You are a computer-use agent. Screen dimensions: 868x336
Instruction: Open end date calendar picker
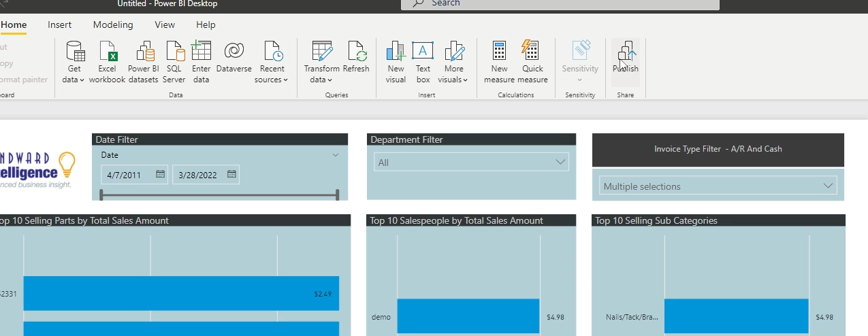[x=231, y=175]
